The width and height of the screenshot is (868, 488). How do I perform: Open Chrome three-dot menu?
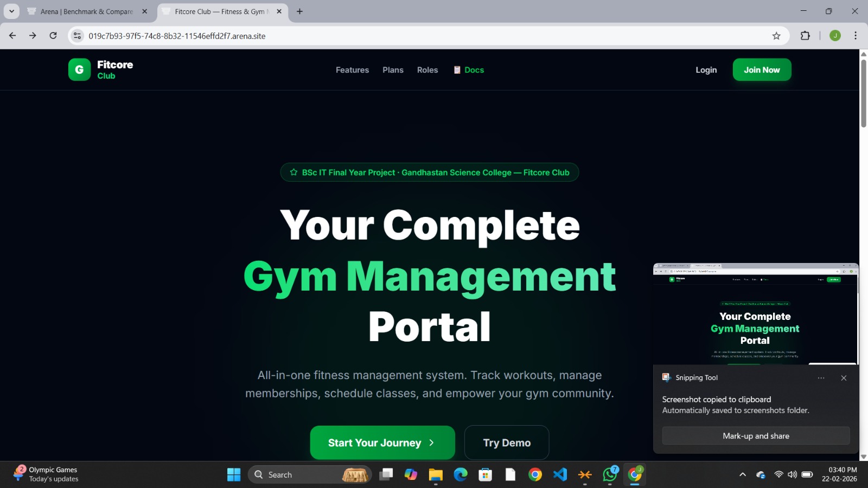856,36
